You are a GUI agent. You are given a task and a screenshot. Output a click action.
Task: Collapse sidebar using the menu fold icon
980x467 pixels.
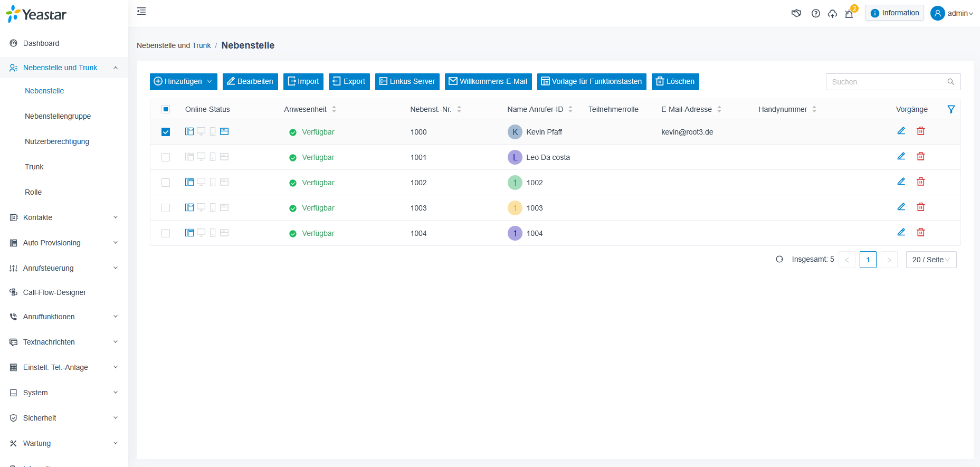click(141, 11)
